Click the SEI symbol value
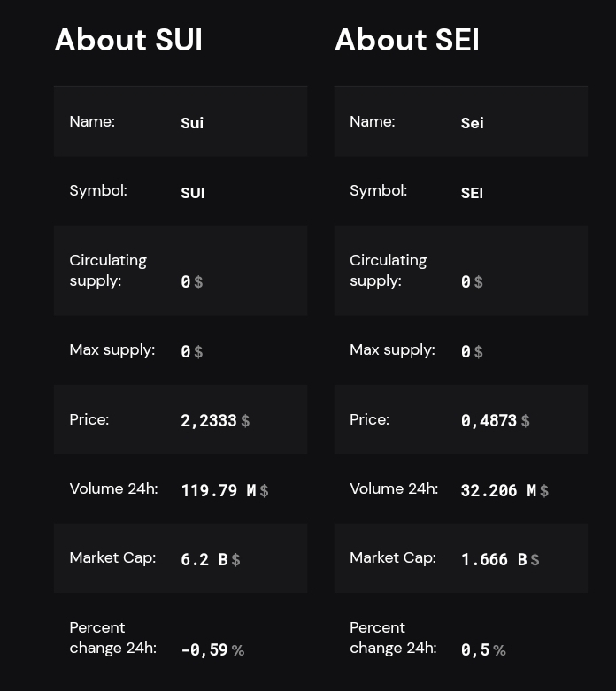 pyautogui.click(x=472, y=193)
